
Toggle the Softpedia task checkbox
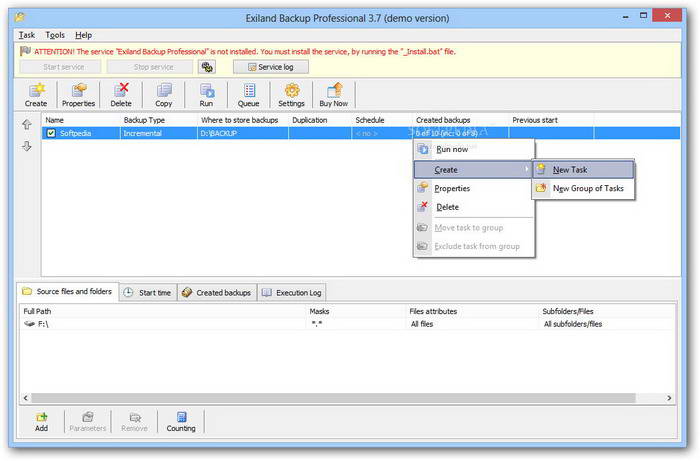(51, 133)
